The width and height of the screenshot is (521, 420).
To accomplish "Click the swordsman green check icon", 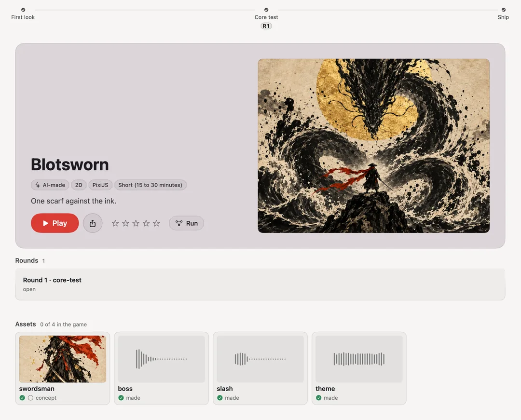I will pos(22,398).
